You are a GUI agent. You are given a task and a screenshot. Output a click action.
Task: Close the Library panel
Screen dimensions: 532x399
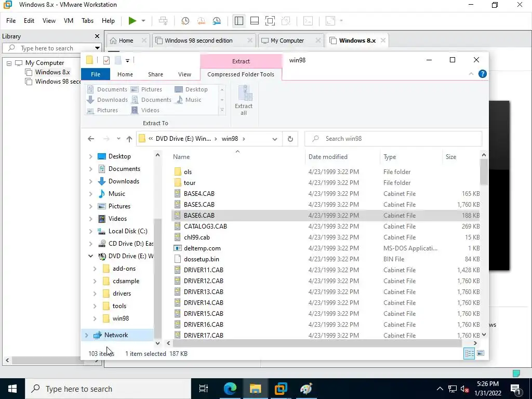click(x=97, y=36)
